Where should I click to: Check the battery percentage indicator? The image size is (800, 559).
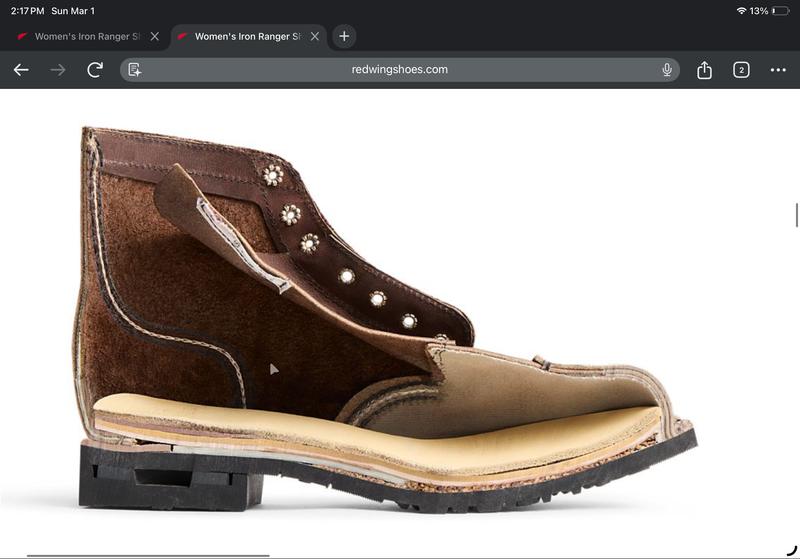(759, 11)
